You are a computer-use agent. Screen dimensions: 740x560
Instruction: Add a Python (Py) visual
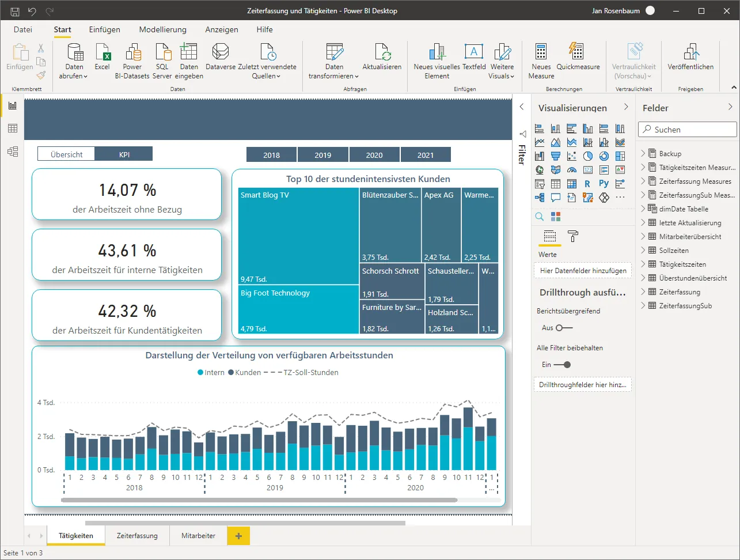pos(604,184)
